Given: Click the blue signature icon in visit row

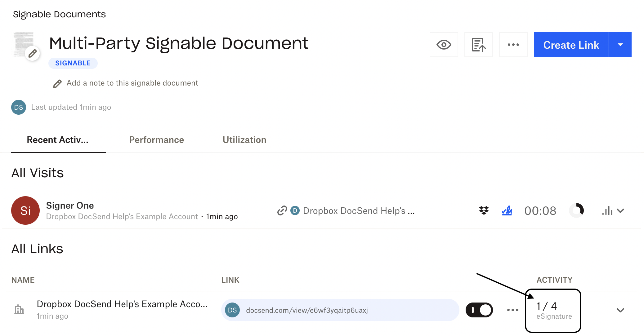Looking at the screenshot, I should pos(507,211).
